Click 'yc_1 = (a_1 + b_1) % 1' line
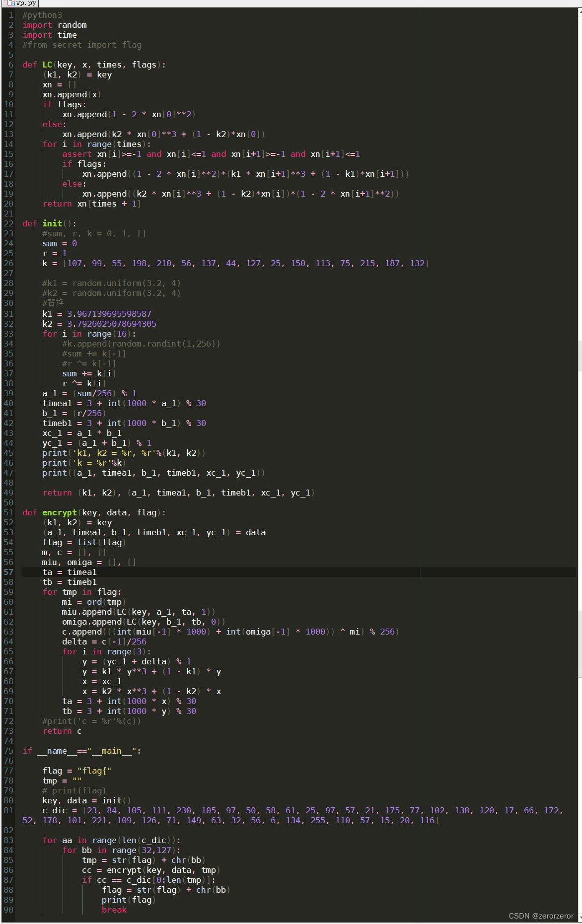The height and width of the screenshot is (924, 582). pos(97,443)
